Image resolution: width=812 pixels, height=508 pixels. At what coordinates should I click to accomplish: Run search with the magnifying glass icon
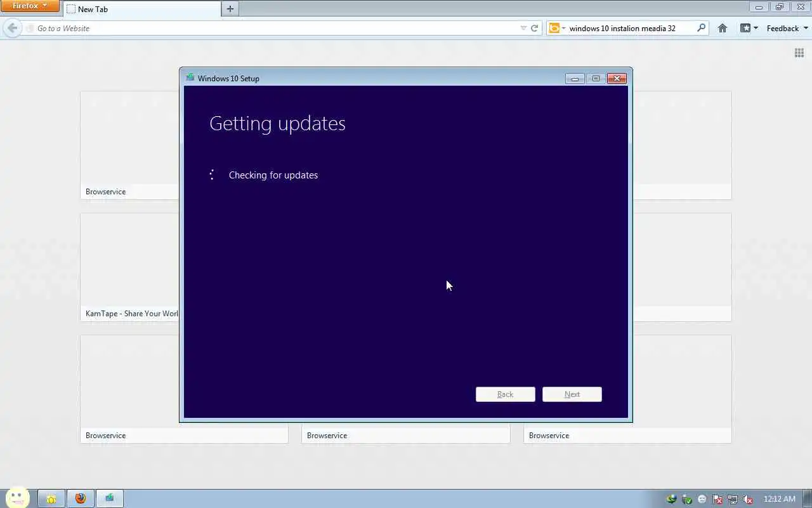pos(701,28)
